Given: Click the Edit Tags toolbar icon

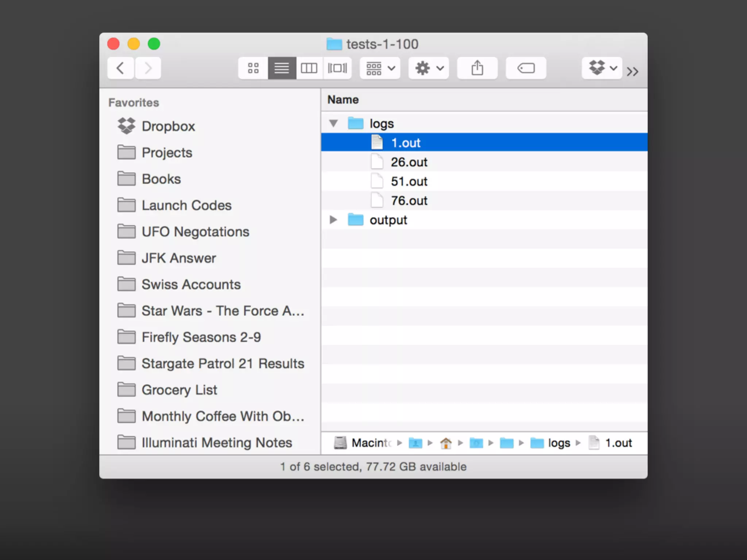Looking at the screenshot, I should point(526,68).
